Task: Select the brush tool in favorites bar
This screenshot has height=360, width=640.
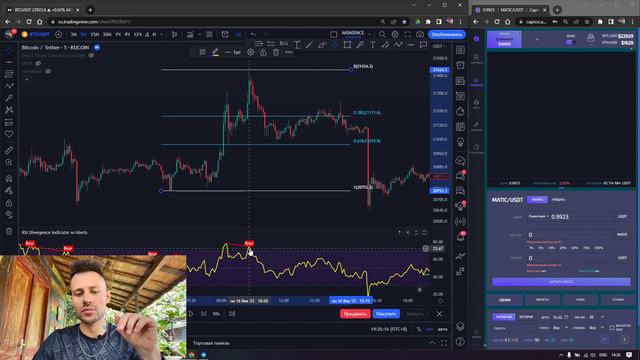Action: (360, 44)
